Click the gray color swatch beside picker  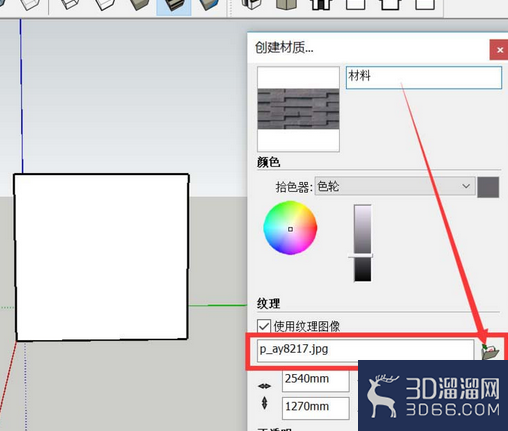488,187
